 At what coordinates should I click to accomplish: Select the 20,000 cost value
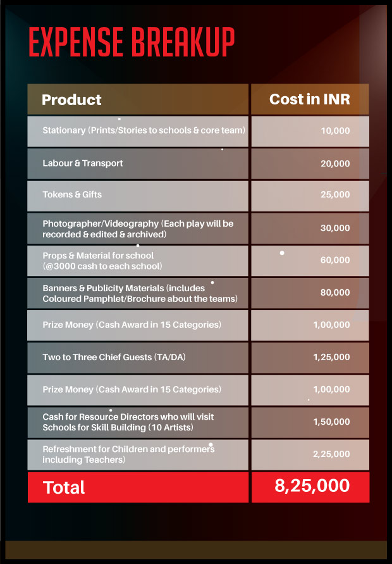click(335, 163)
